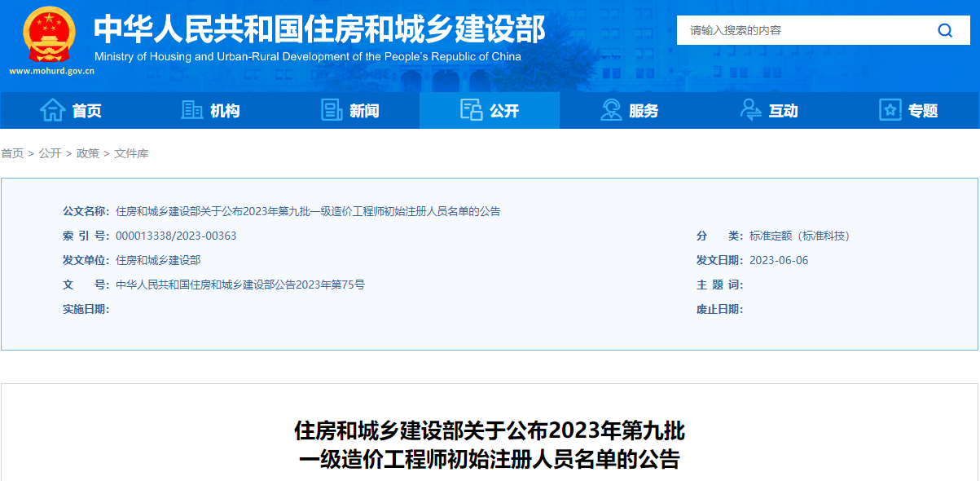Open the 首页 navigation tab

(x=70, y=110)
